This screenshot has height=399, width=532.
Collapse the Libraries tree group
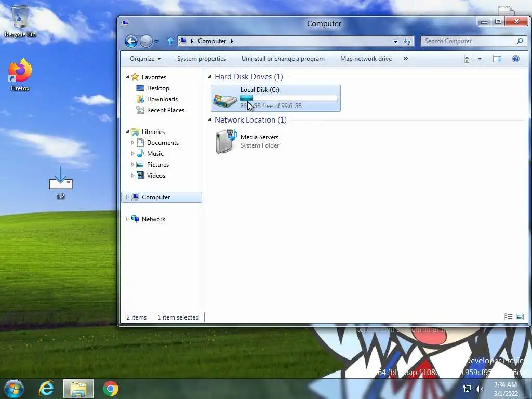tap(128, 131)
